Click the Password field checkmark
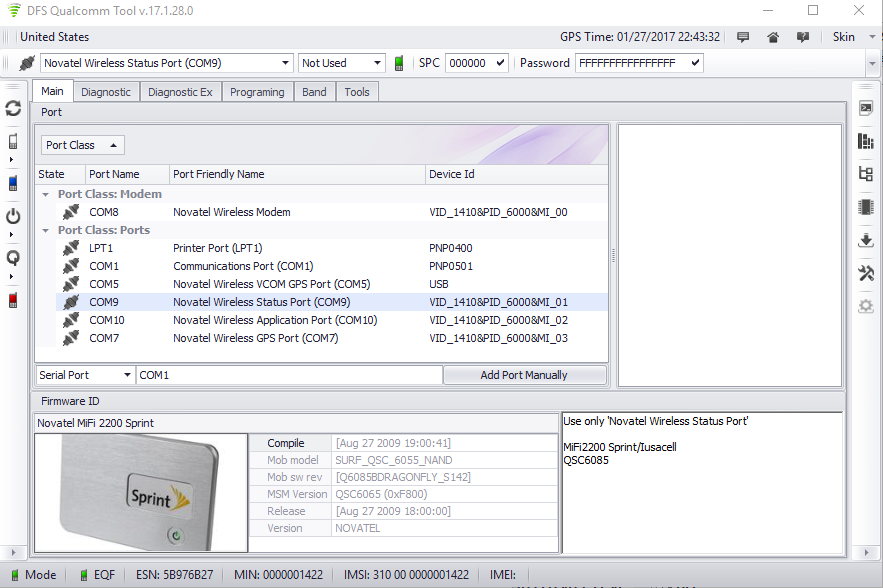The width and height of the screenshot is (883, 588). (x=695, y=63)
